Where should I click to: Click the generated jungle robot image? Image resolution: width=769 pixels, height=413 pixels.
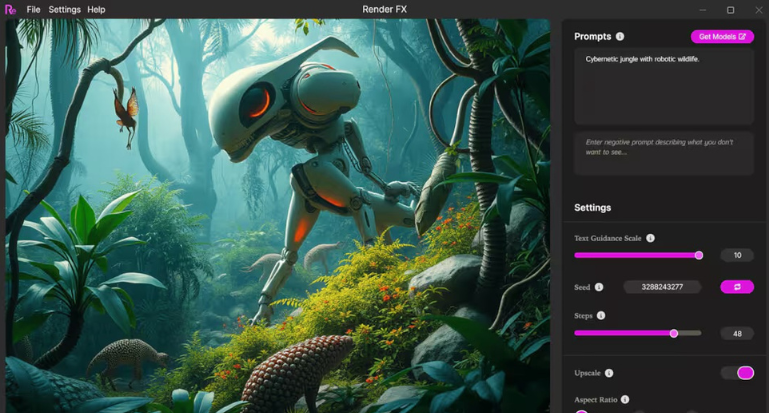277,215
